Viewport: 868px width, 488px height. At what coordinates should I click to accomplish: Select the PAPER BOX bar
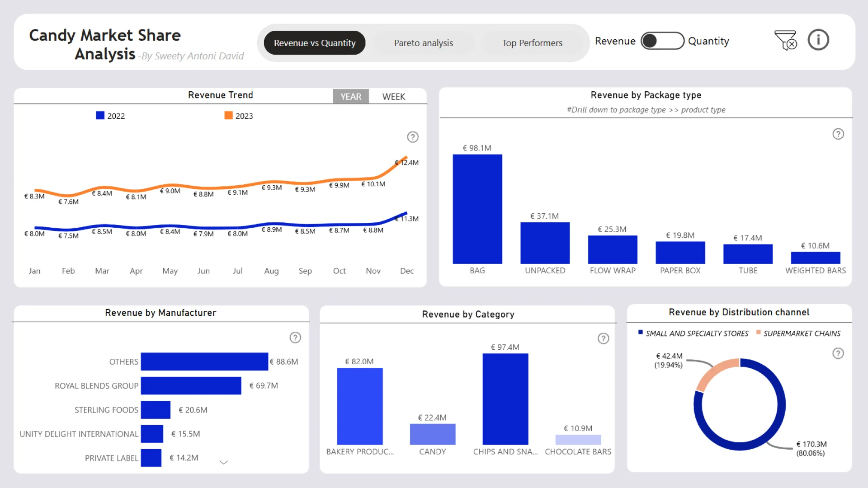coord(680,253)
